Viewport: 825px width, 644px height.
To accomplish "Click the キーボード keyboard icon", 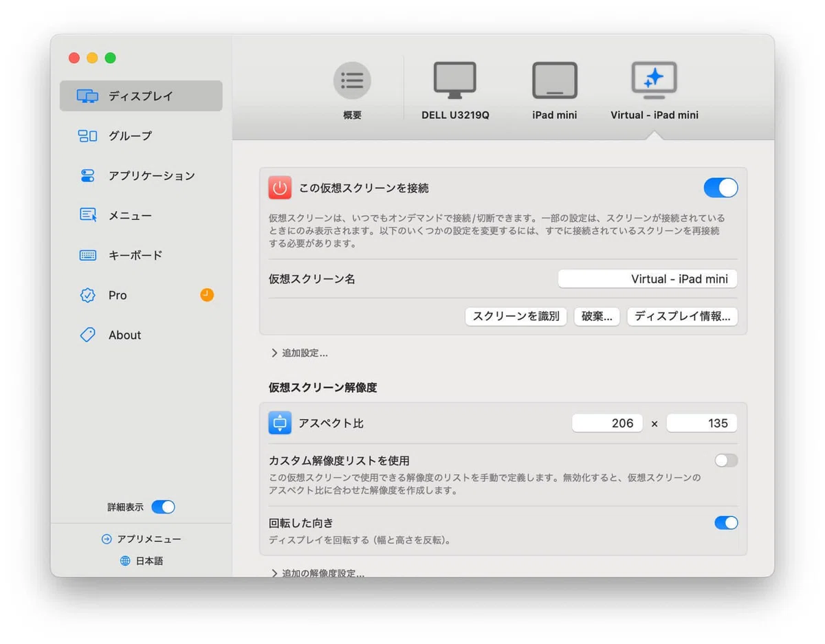I will (x=88, y=255).
